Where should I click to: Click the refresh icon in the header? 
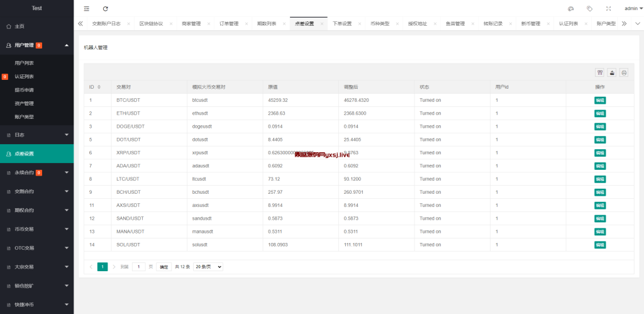[106, 9]
